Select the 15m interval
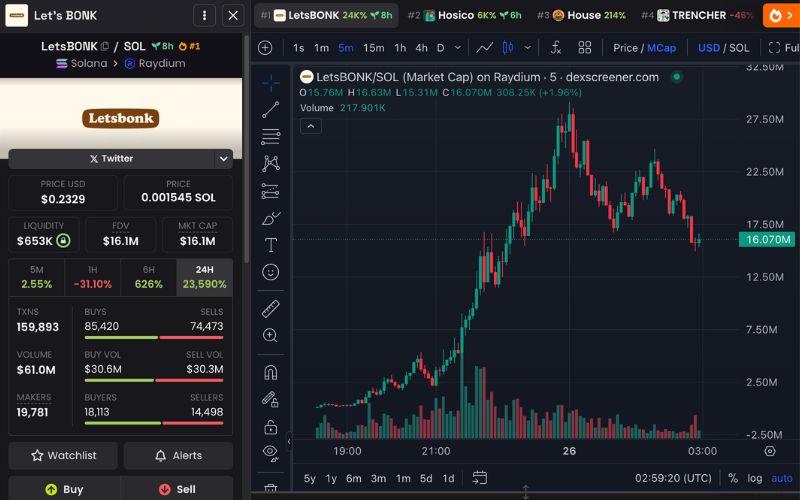800x500 pixels. (374, 48)
